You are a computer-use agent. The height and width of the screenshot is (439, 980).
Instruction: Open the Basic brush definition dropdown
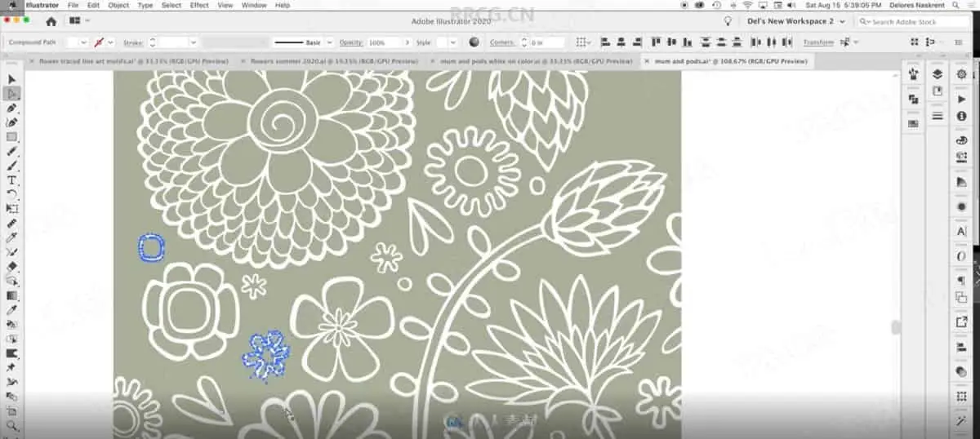pos(329,42)
